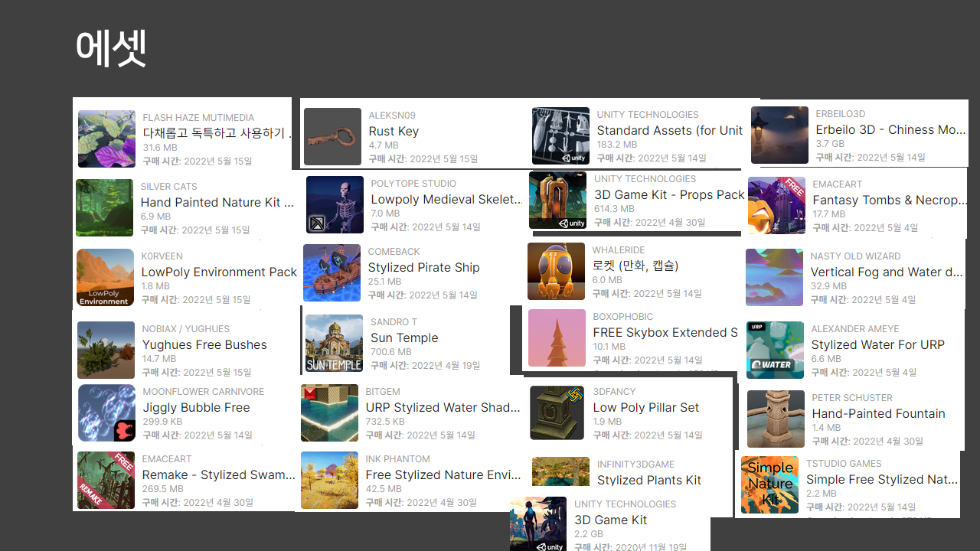This screenshot has height=551, width=980.
Task: Click the Simple Nature Kit thumbnail
Action: pyautogui.click(x=769, y=485)
